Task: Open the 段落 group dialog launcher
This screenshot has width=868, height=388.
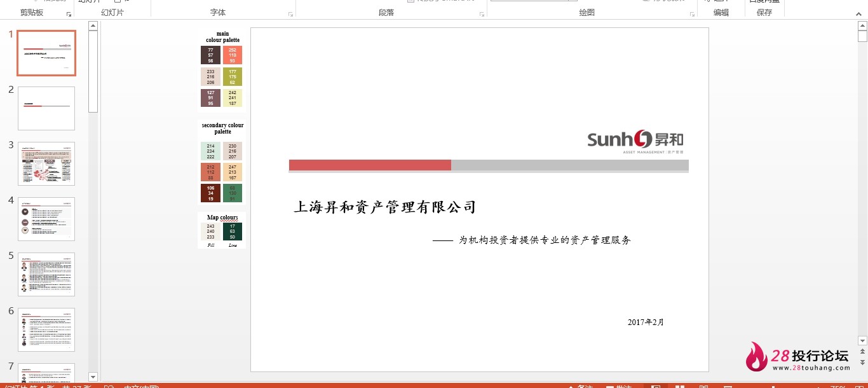Action: (482, 14)
